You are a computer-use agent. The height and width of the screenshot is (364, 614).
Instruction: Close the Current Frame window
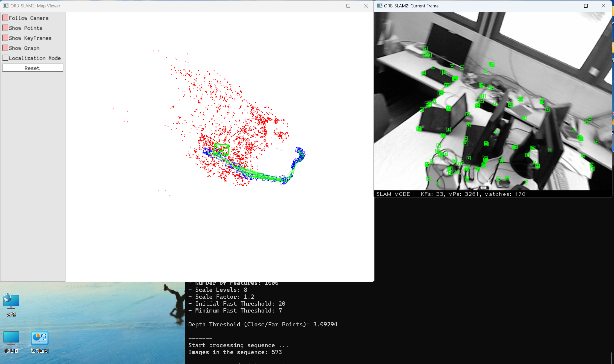603,6
